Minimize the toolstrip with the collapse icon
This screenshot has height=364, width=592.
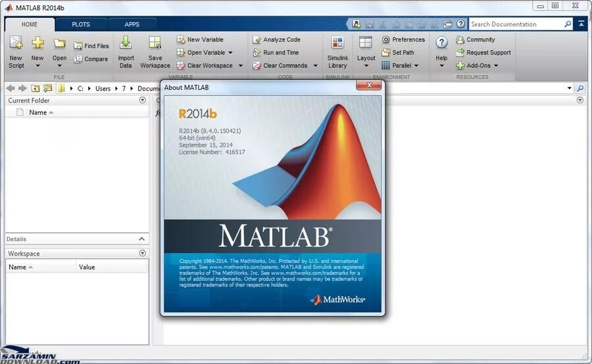[x=581, y=24]
